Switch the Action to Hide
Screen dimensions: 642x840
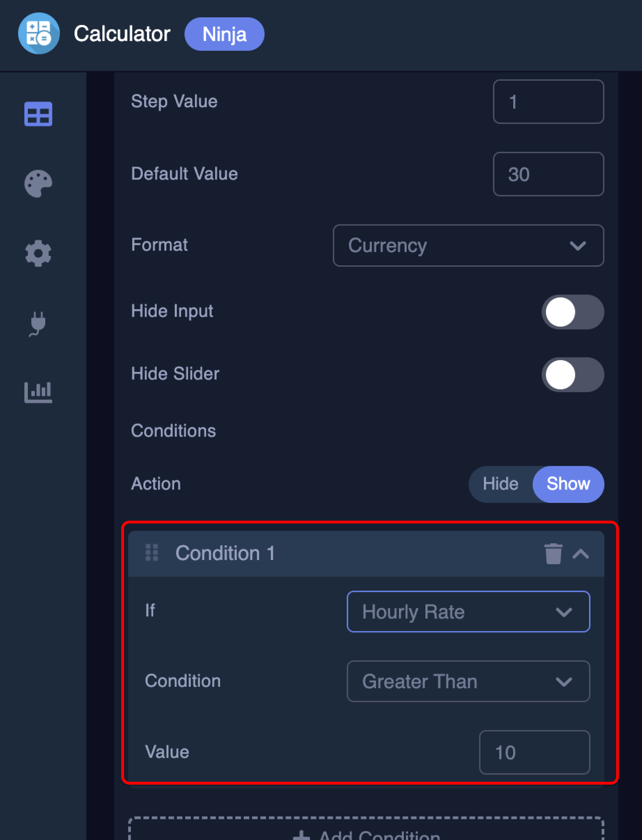tap(501, 484)
